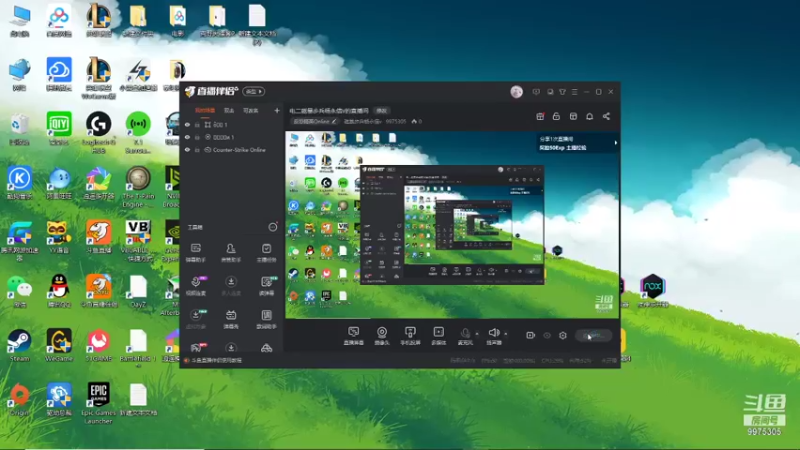Viewport: 800px width, 450px height.
Task: Add the screen capture source in bottom toolbar
Action: (353, 336)
